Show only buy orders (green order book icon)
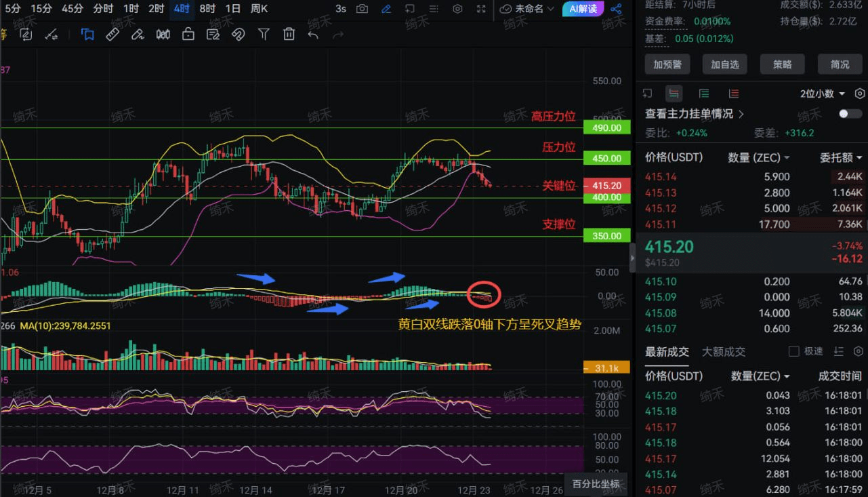 tap(704, 94)
